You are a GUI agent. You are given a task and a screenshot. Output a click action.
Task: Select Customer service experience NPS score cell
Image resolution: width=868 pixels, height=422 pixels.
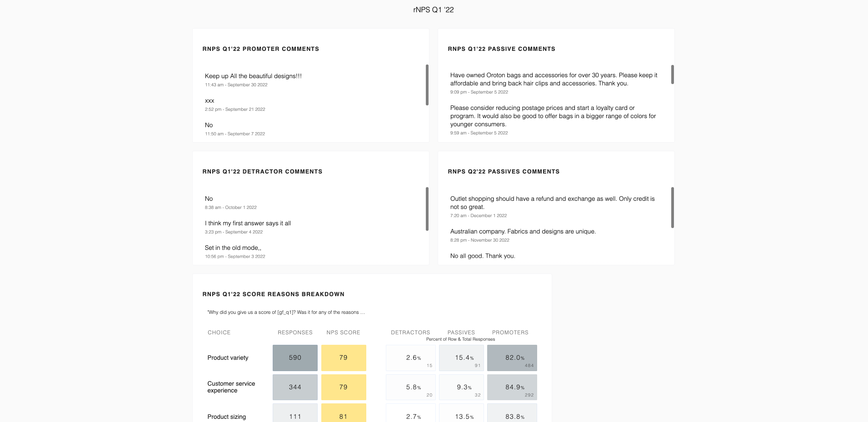coord(344,387)
